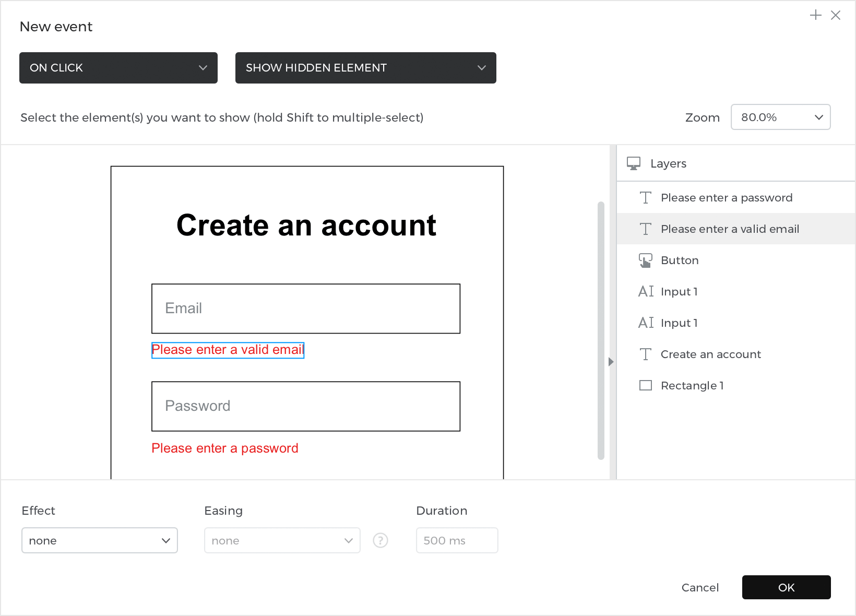
Task: Open the Easing dropdown
Action: coord(282,540)
